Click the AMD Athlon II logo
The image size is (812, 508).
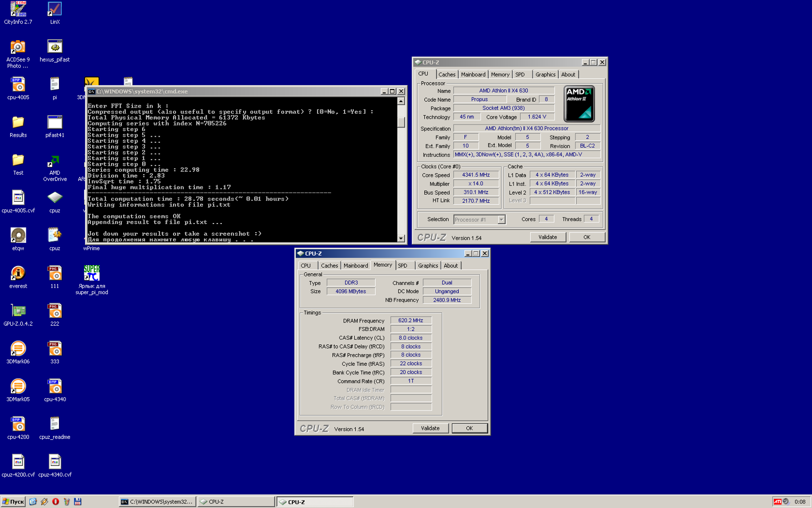pos(580,104)
